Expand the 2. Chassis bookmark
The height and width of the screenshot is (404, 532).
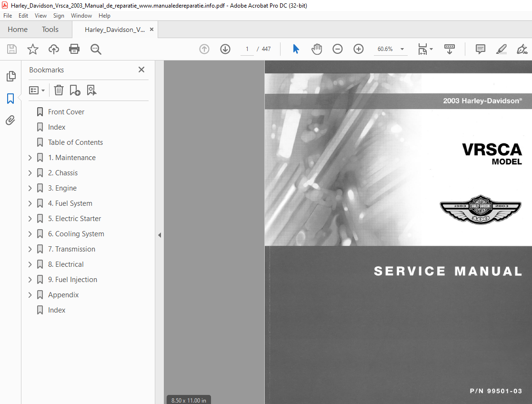coord(30,173)
